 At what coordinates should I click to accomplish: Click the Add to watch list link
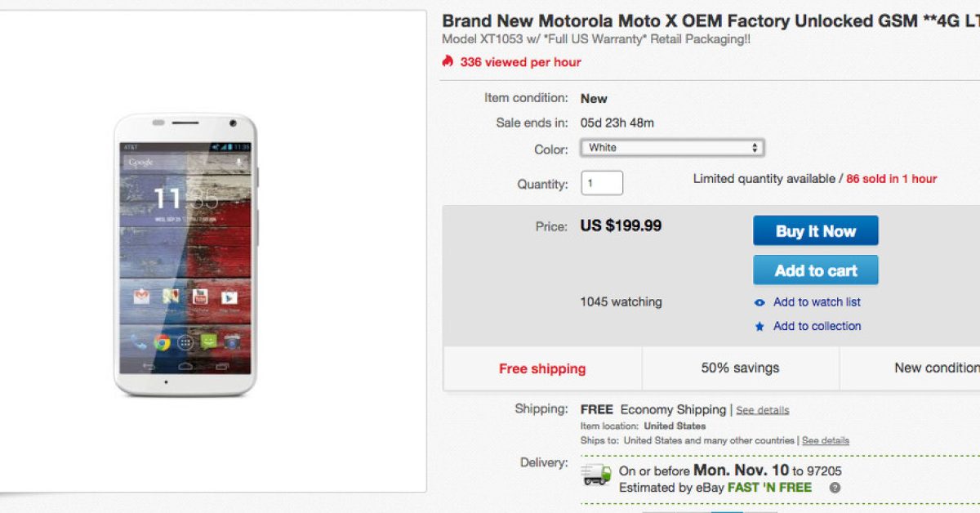pos(817,302)
